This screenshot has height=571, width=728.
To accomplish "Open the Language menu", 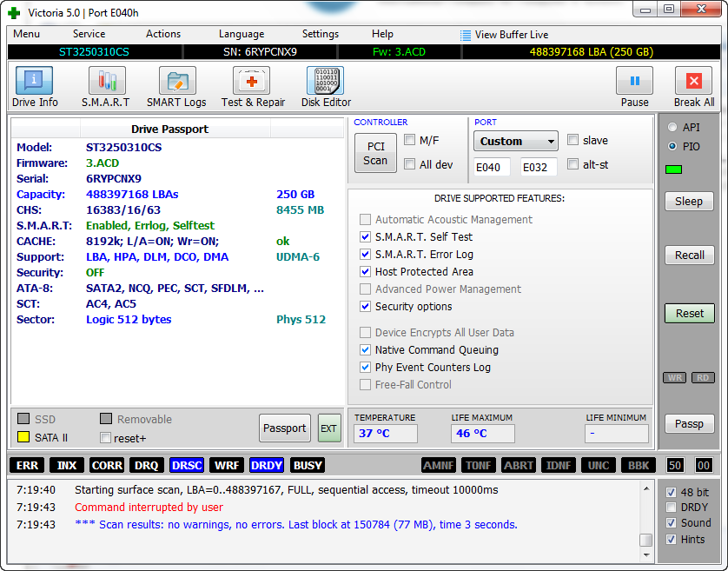I will [x=242, y=34].
